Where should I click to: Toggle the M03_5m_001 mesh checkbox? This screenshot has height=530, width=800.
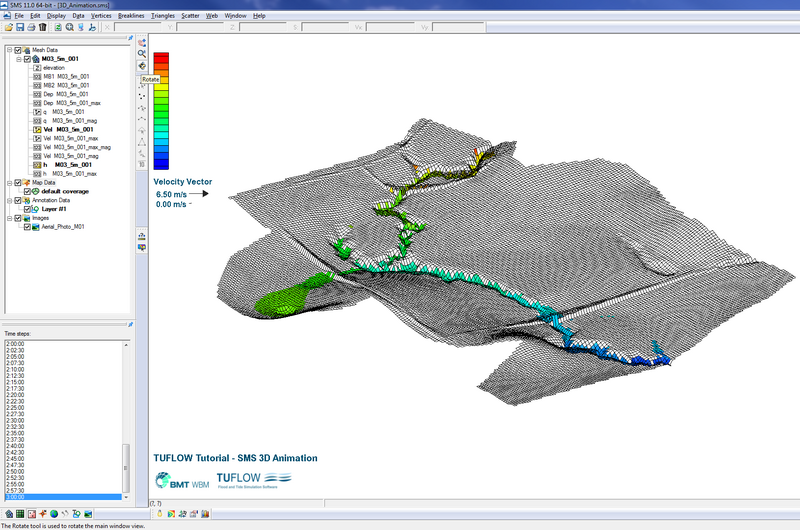27,59
